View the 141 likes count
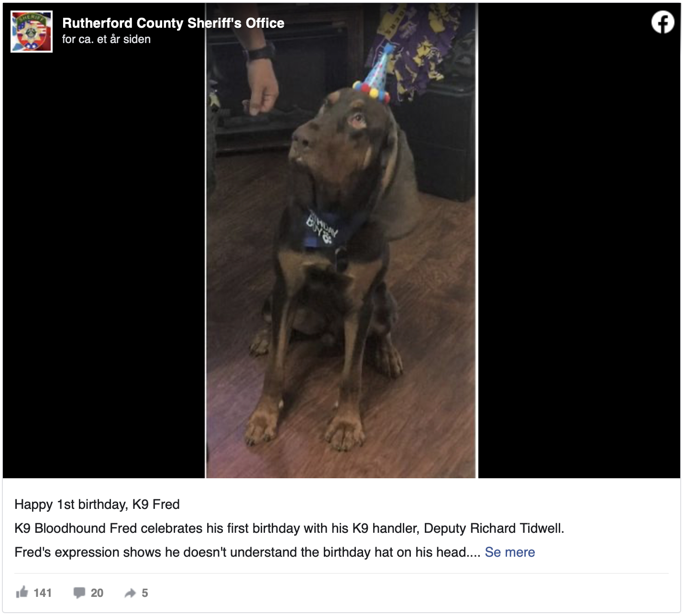This screenshot has height=616, width=685. 43,593
